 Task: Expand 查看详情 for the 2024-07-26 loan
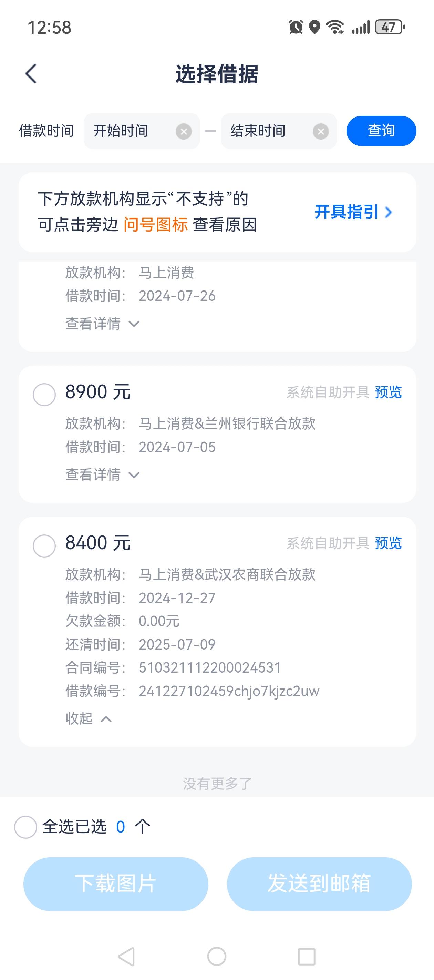click(x=103, y=324)
